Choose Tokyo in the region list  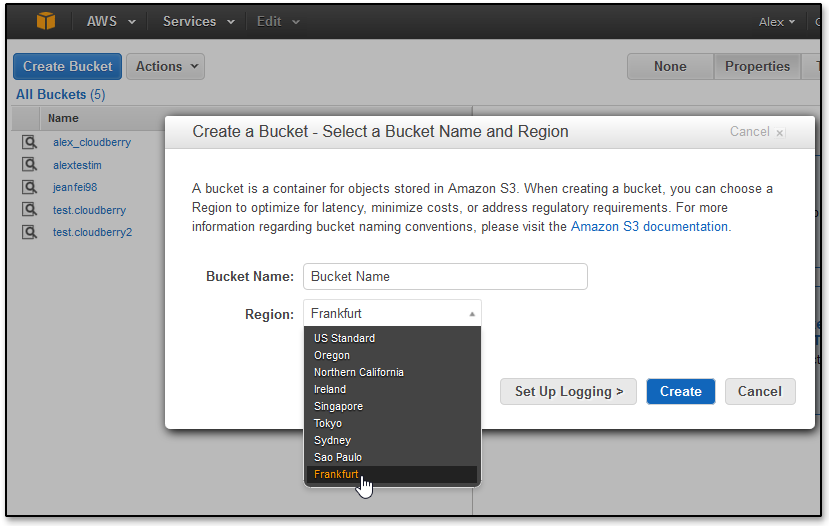tap(328, 423)
